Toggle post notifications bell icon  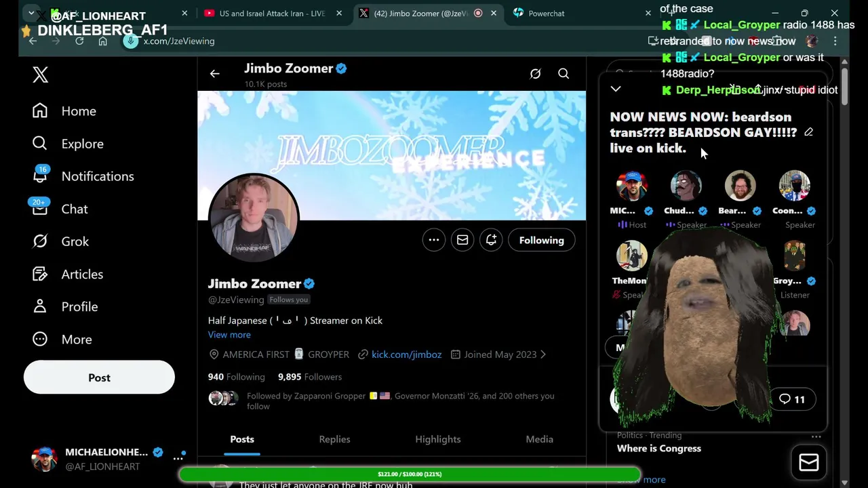491,240
